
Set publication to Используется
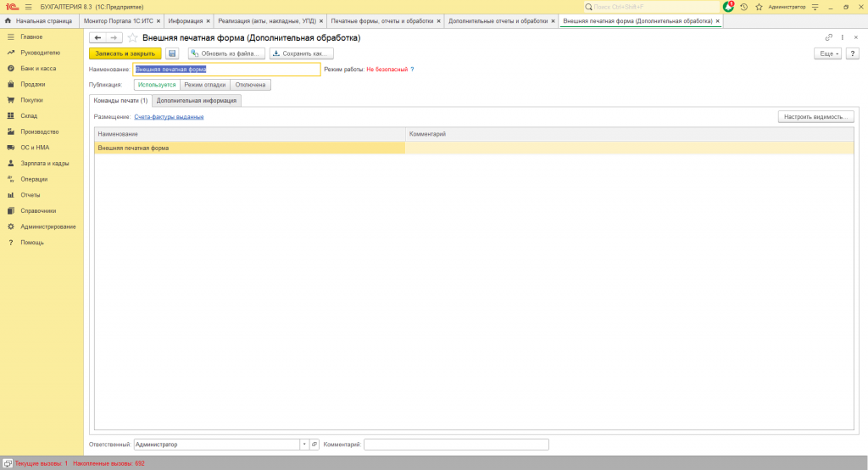pos(157,85)
